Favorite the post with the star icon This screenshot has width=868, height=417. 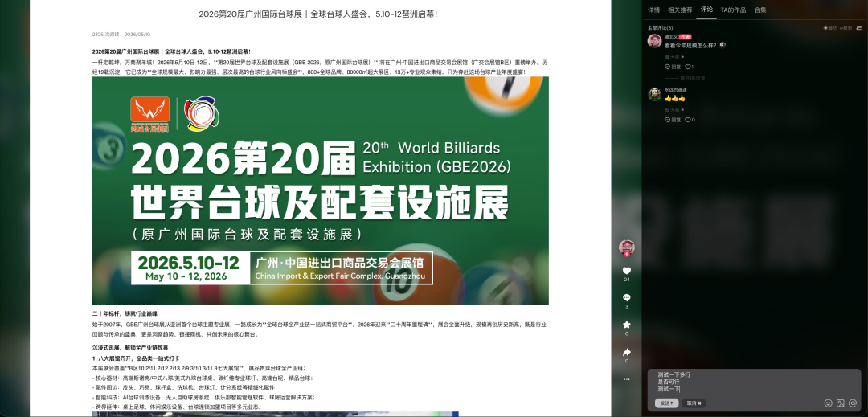(x=627, y=325)
